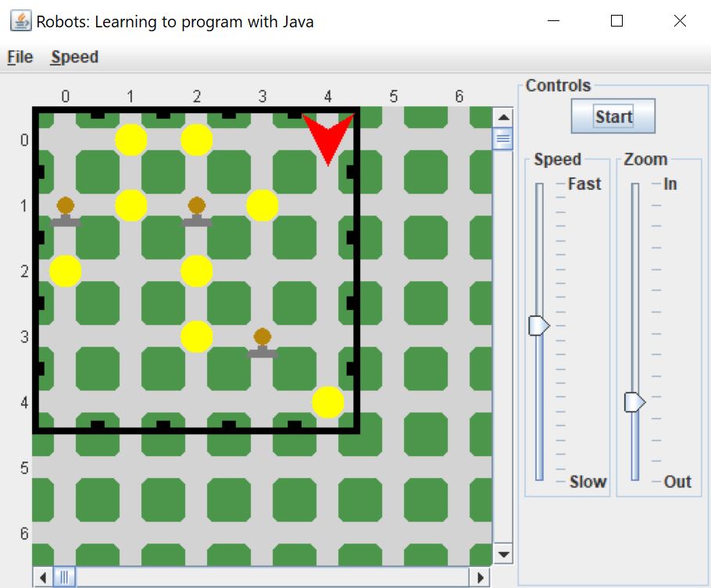Click horizontal scrollbar right arrow
711x588 pixels.
(x=480, y=578)
